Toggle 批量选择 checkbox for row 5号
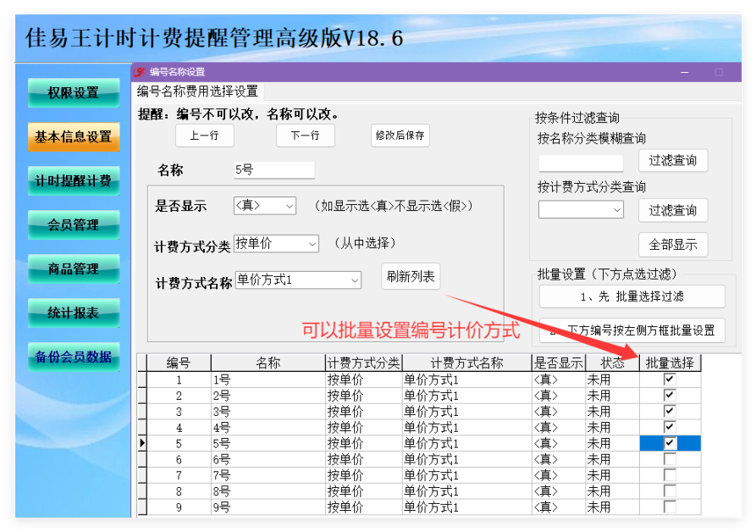This screenshot has height=532, width=756. click(669, 443)
